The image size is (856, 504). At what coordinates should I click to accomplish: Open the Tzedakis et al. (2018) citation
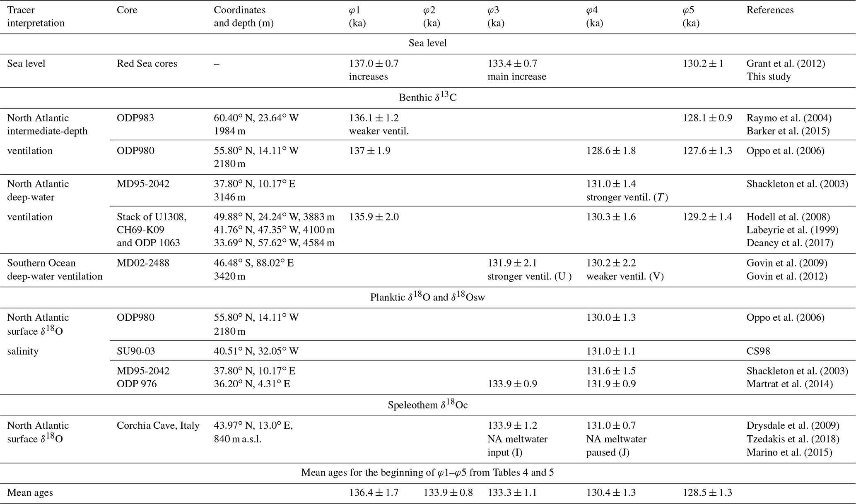tap(793, 439)
